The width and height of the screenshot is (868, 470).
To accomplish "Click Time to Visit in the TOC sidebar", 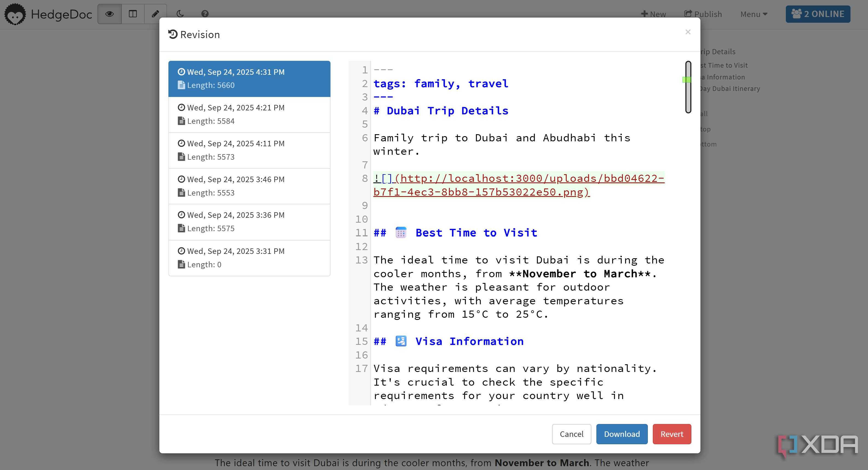I will [x=724, y=65].
